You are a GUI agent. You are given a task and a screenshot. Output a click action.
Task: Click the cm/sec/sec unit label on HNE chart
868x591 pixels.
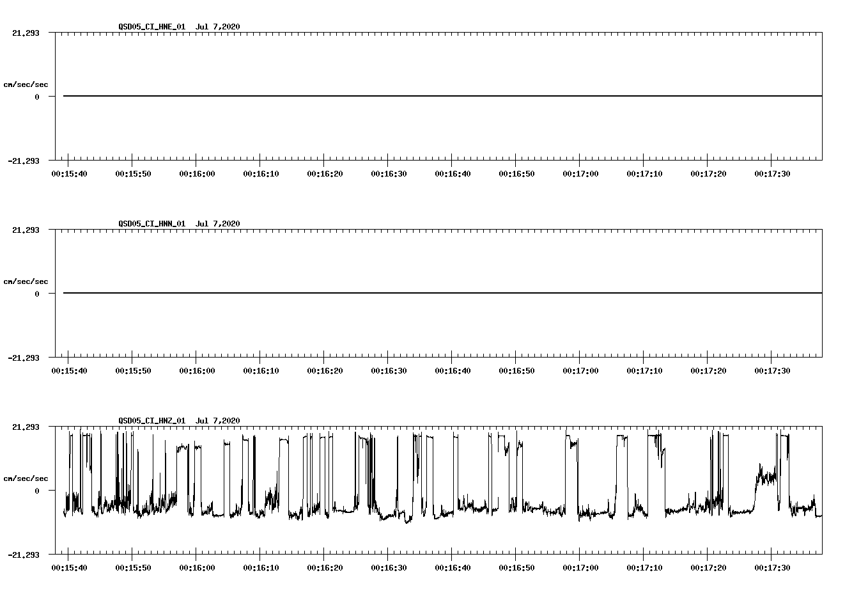26,84
